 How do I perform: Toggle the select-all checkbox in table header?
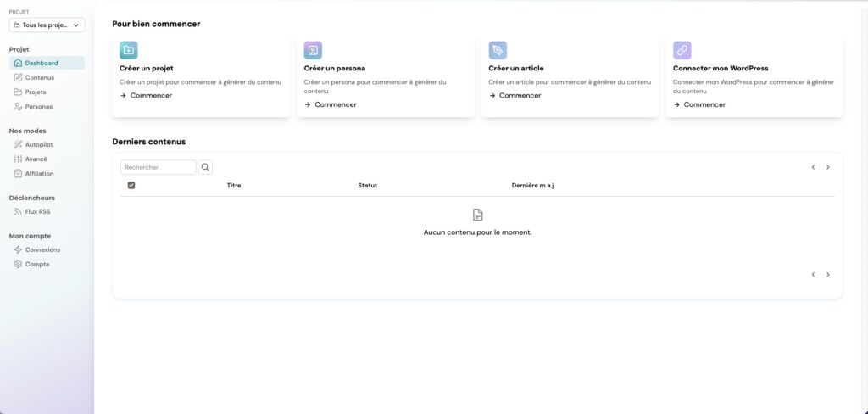click(131, 185)
